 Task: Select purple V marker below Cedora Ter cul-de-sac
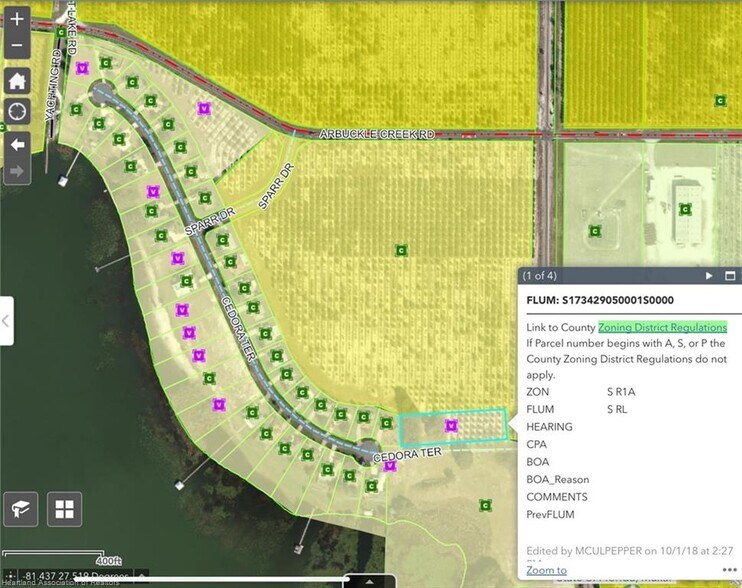pyautogui.click(x=389, y=466)
